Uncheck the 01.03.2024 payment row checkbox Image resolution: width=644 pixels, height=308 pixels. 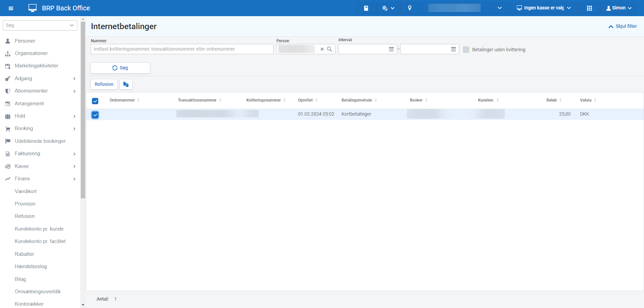tap(95, 115)
